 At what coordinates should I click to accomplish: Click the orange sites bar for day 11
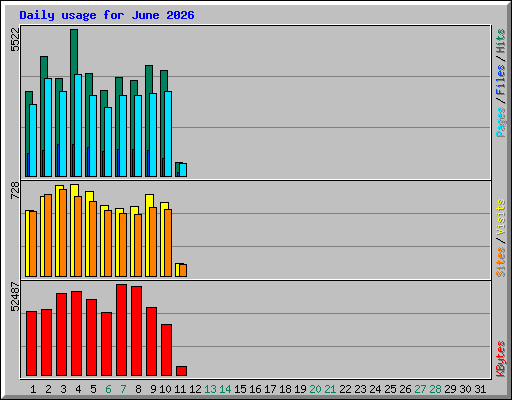click(183, 270)
